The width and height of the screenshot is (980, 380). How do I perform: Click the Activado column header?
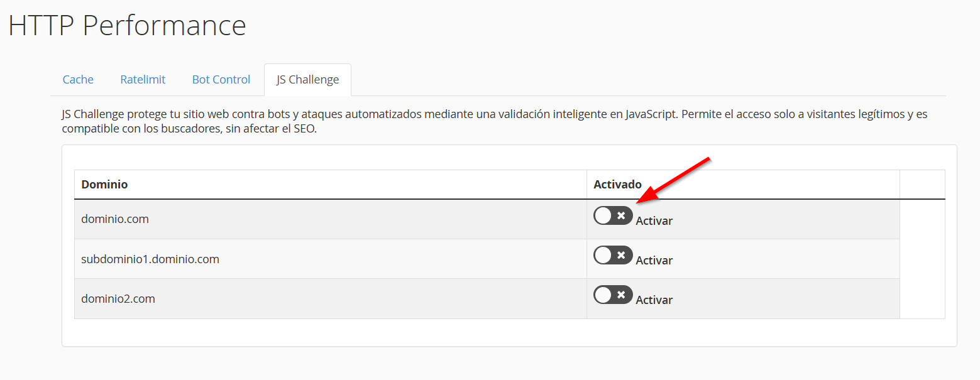617,185
